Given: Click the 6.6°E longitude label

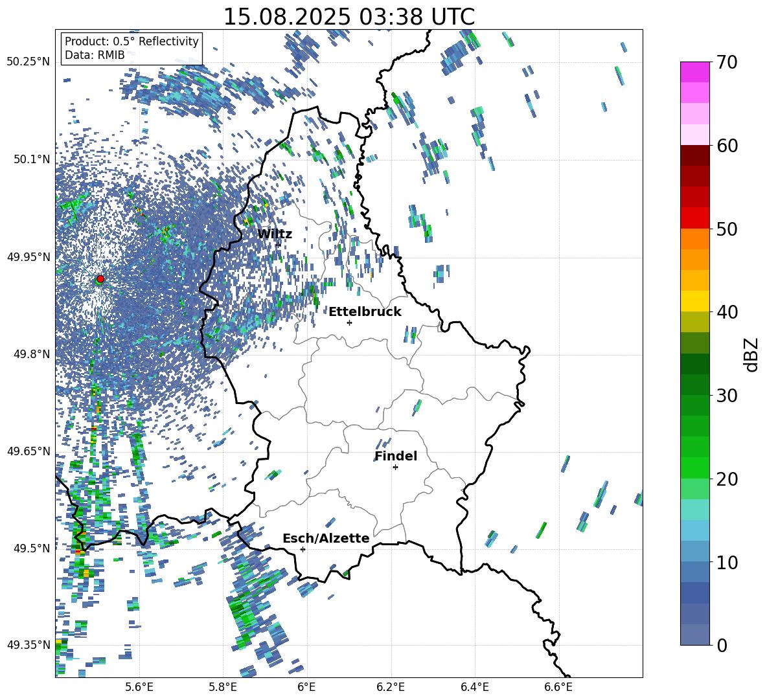Looking at the screenshot, I should click(x=558, y=687).
